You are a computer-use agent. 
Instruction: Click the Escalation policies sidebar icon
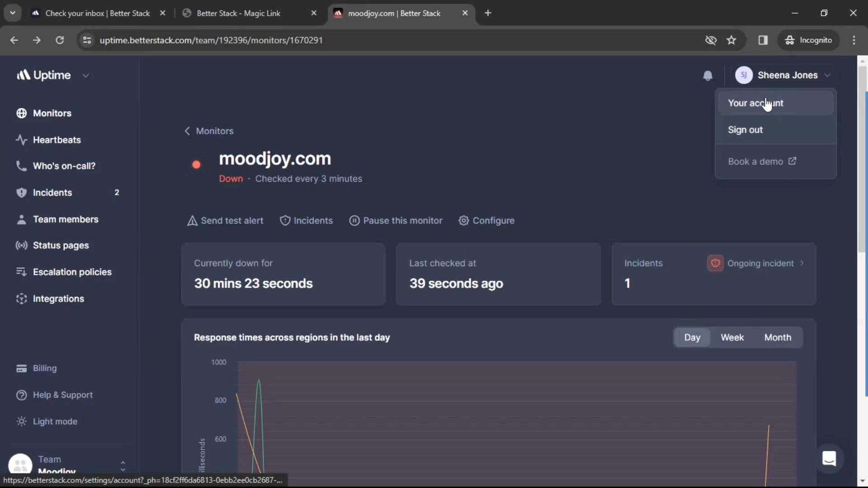point(20,272)
